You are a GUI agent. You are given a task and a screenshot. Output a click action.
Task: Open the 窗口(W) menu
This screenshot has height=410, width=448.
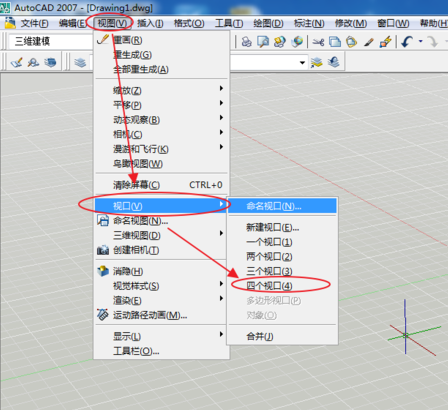pos(393,23)
